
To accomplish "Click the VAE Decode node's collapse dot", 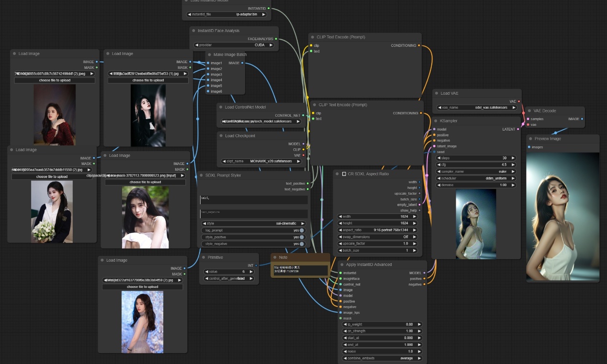I will click(529, 111).
